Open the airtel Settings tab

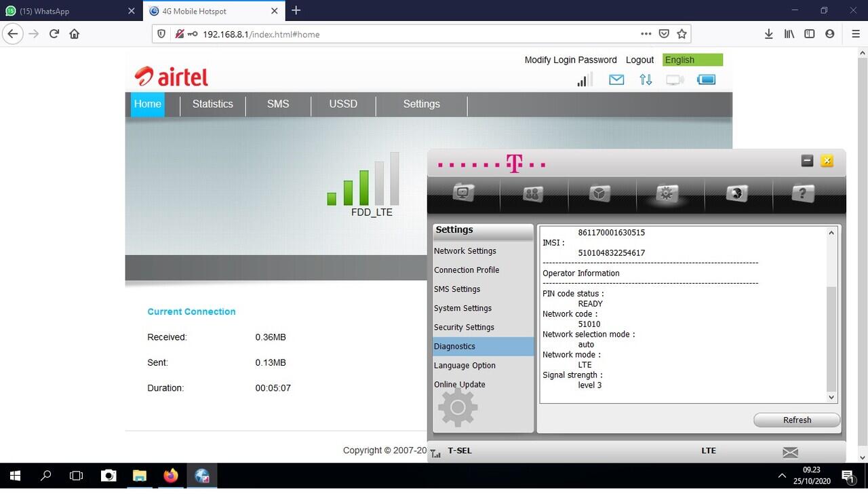[421, 104]
